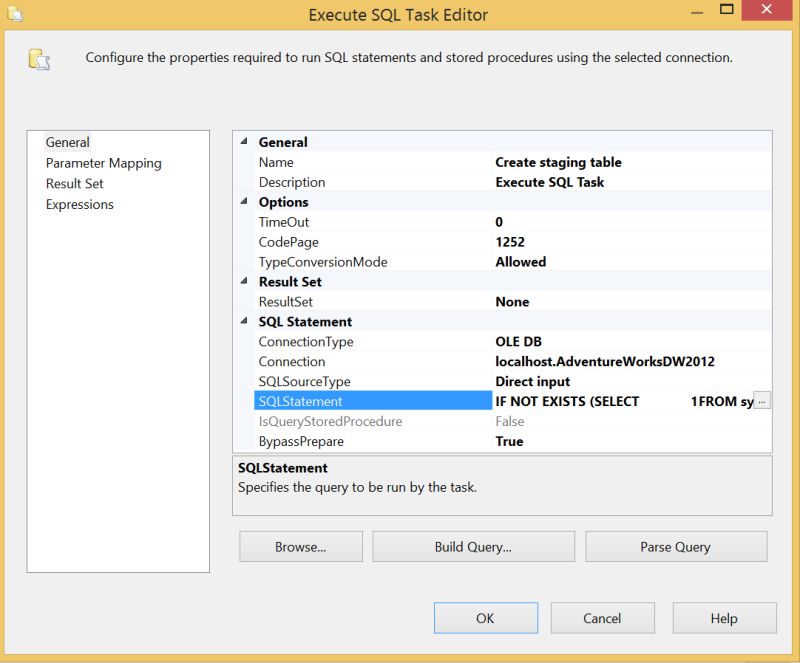The width and height of the screenshot is (800, 663).
Task: Collapse the Result Set property group
Action: [x=242, y=281]
